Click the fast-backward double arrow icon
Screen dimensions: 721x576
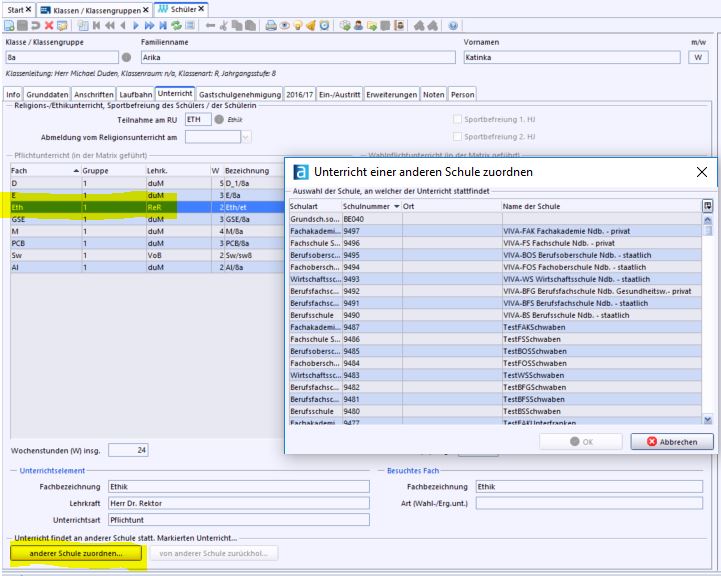coord(109,26)
